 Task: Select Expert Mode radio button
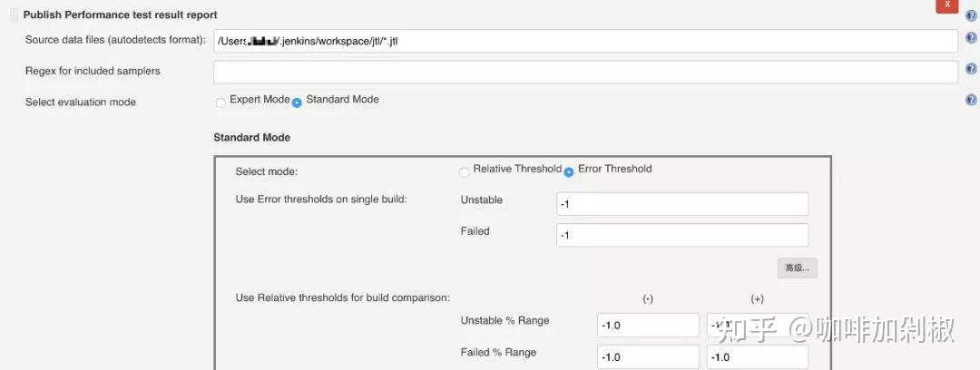coord(220,102)
